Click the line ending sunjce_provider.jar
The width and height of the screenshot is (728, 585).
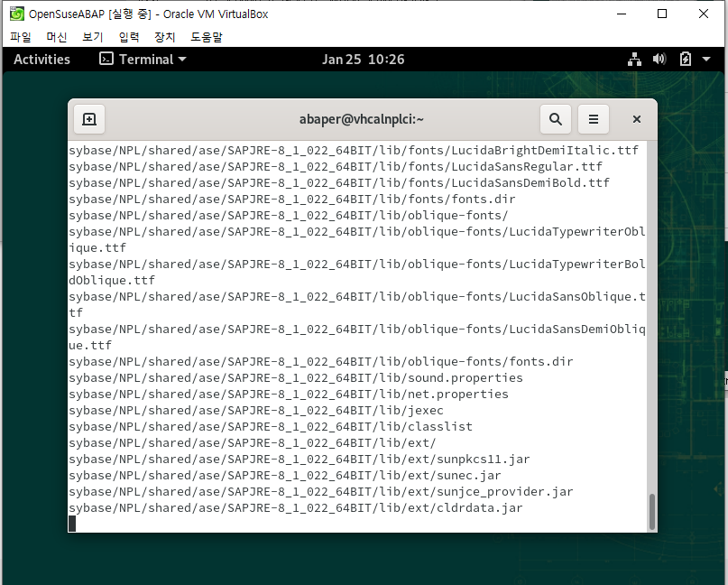(x=321, y=492)
